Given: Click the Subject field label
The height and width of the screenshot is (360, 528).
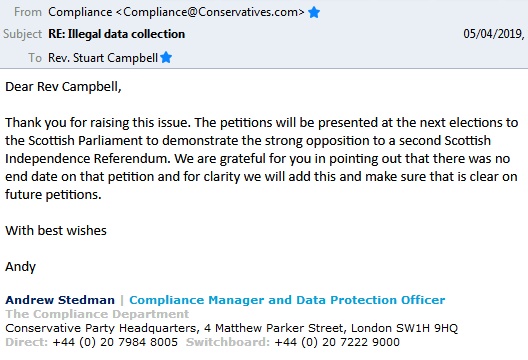Looking at the screenshot, I should pyautogui.click(x=23, y=34).
